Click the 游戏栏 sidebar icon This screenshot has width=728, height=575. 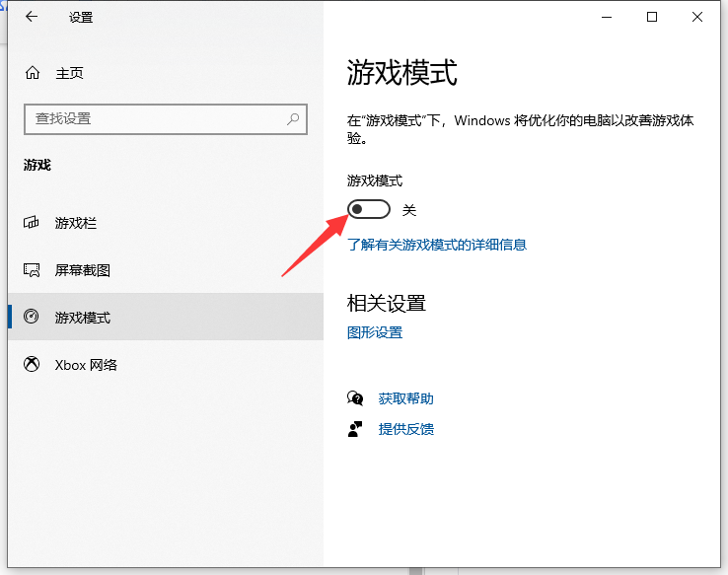pos(32,223)
